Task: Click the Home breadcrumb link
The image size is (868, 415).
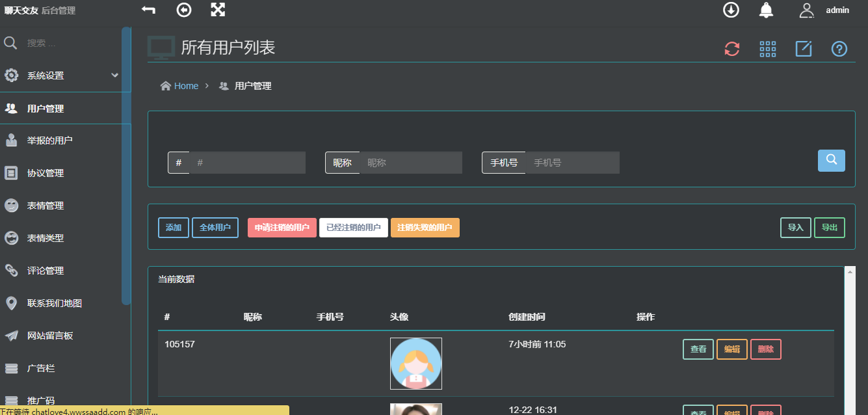Action: 186,86
